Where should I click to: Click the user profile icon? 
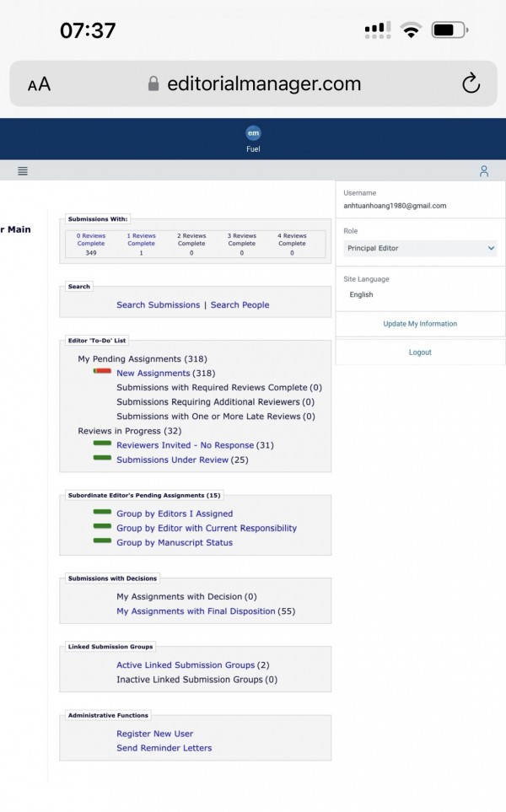tap(484, 171)
